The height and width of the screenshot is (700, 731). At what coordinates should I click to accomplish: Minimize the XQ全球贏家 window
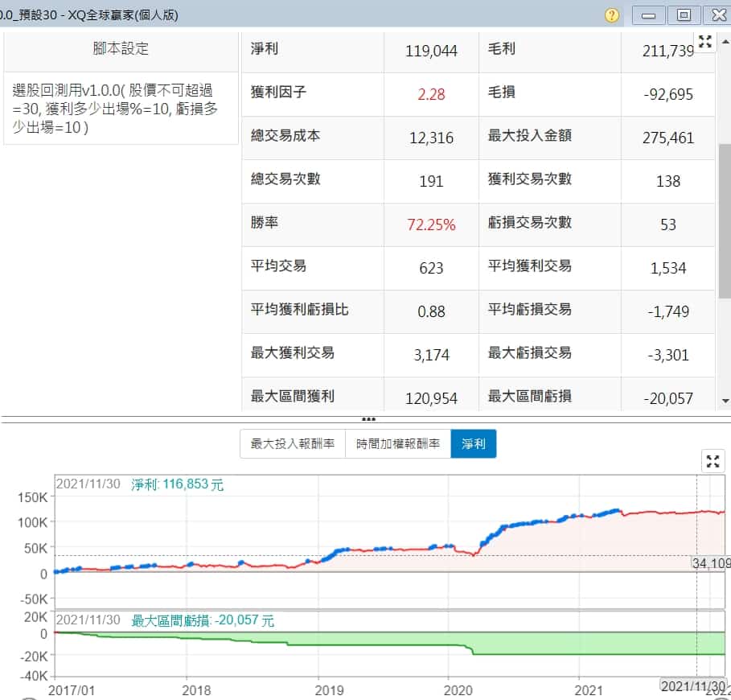(649, 15)
